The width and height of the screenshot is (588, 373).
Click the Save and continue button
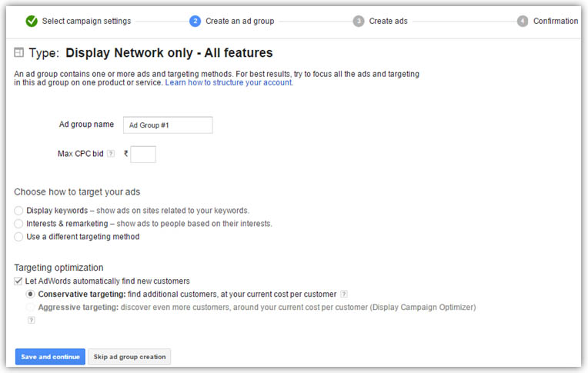[x=50, y=357]
